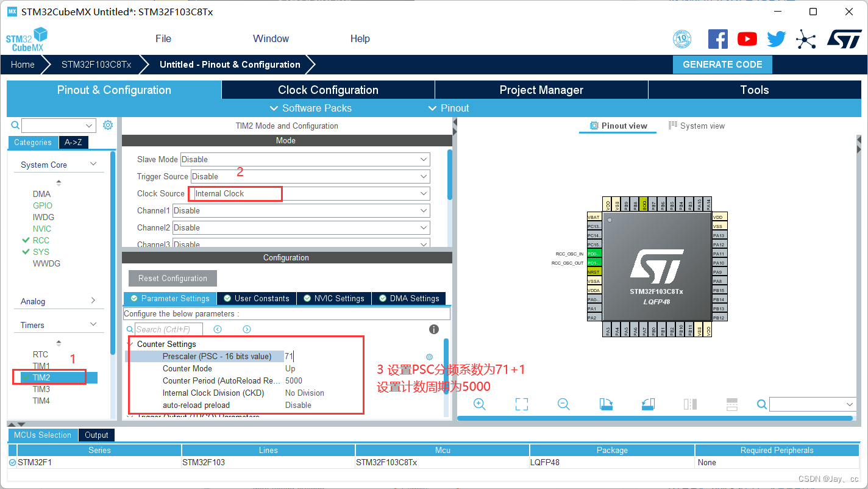Switch to System view
This screenshot has height=489, width=868.
[697, 126]
